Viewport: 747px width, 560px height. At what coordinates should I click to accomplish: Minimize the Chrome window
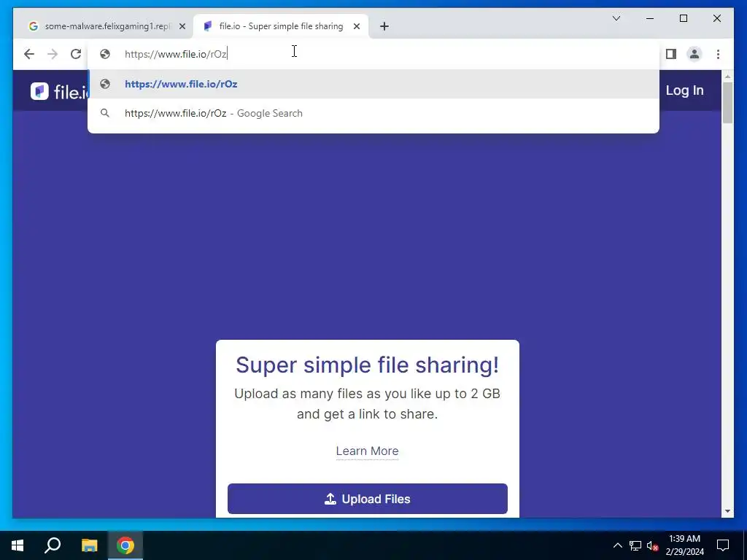650,18
